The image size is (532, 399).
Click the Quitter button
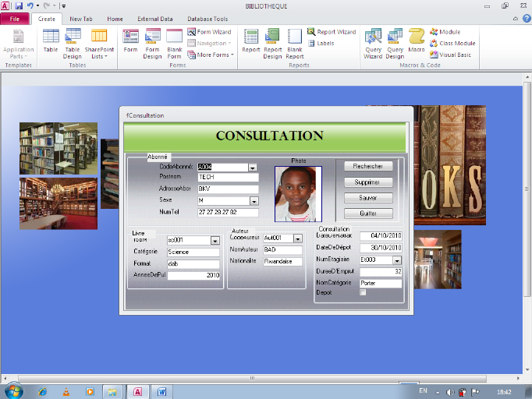click(x=369, y=214)
